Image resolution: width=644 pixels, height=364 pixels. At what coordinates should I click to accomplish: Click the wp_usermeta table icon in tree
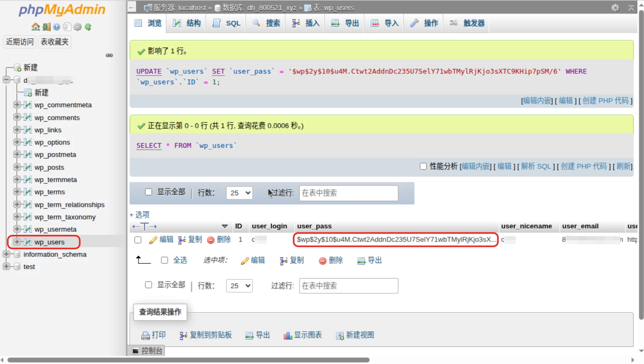[x=28, y=229]
